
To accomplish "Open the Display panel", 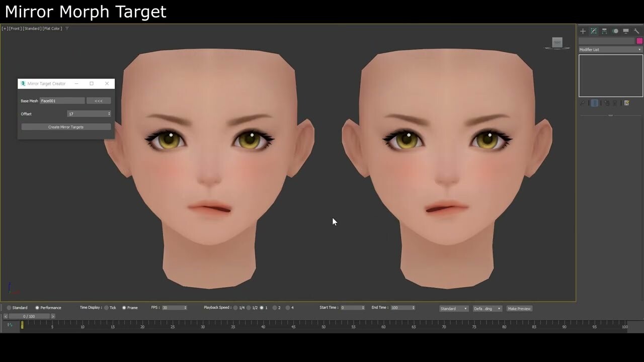I will 626,31.
